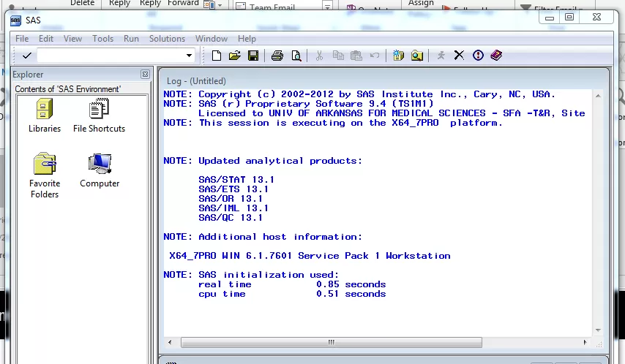Click the Save floppy disk icon
The width and height of the screenshot is (625, 364).
(x=253, y=56)
